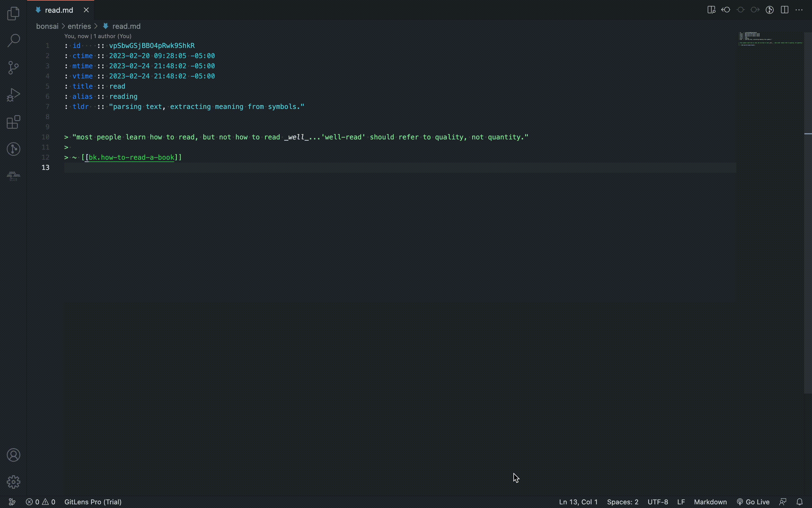Click the feedback icon in status bar
This screenshot has height=508, width=812.
[783, 502]
